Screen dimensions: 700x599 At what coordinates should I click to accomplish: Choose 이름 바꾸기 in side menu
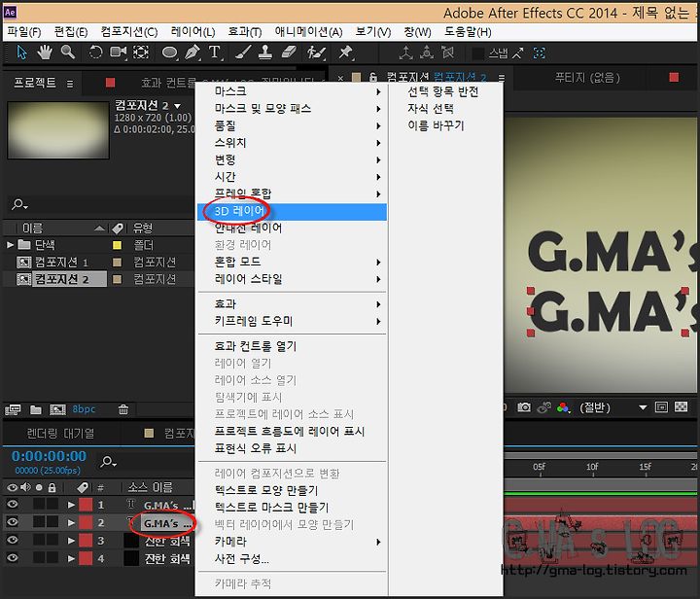(436, 125)
